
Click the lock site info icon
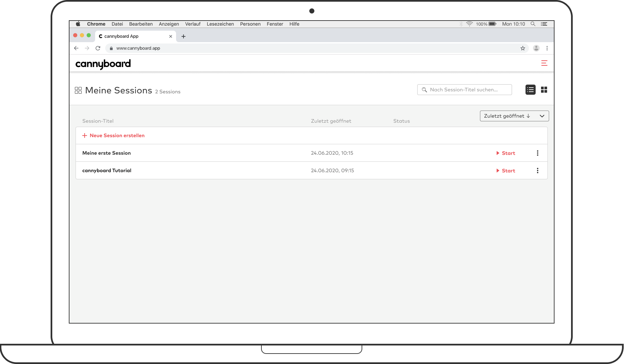111,48
